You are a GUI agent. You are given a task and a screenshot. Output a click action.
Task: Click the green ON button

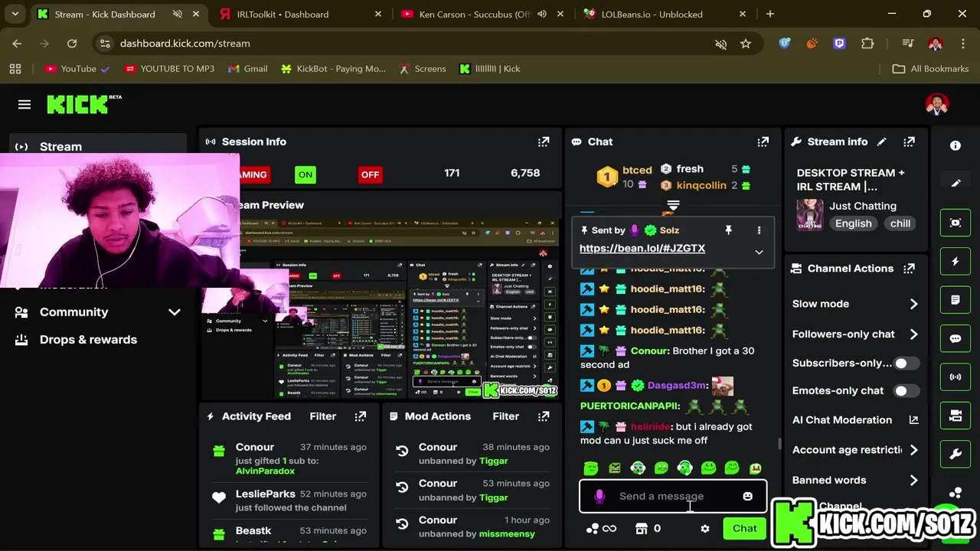point(305,174)
